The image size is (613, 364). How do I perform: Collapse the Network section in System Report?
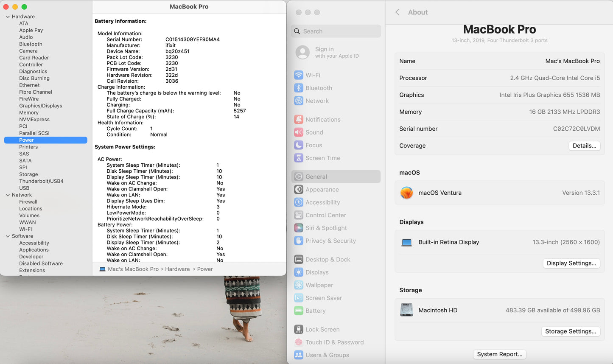(x=8, y=195)
